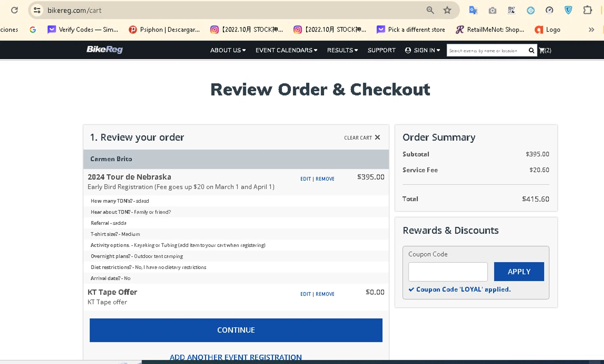Open the shopping cart icon with 2 items
Image resolution: width=604 pixels, height=364 pixels.
click(x=545, y=50)
